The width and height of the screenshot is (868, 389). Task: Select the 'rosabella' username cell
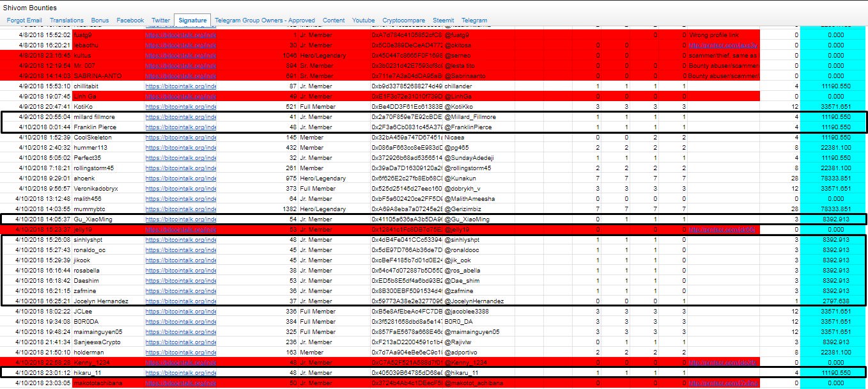point(87,271)
